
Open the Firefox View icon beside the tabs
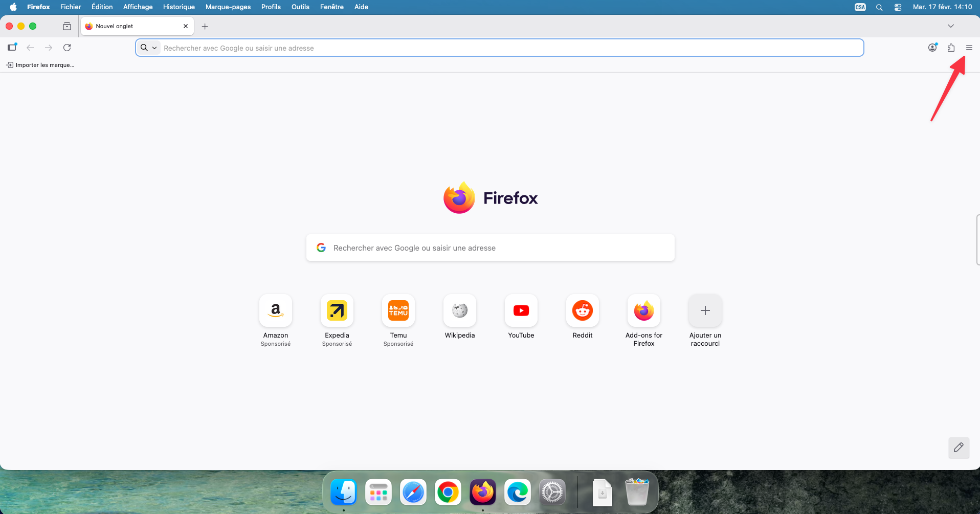coord(67,26)
